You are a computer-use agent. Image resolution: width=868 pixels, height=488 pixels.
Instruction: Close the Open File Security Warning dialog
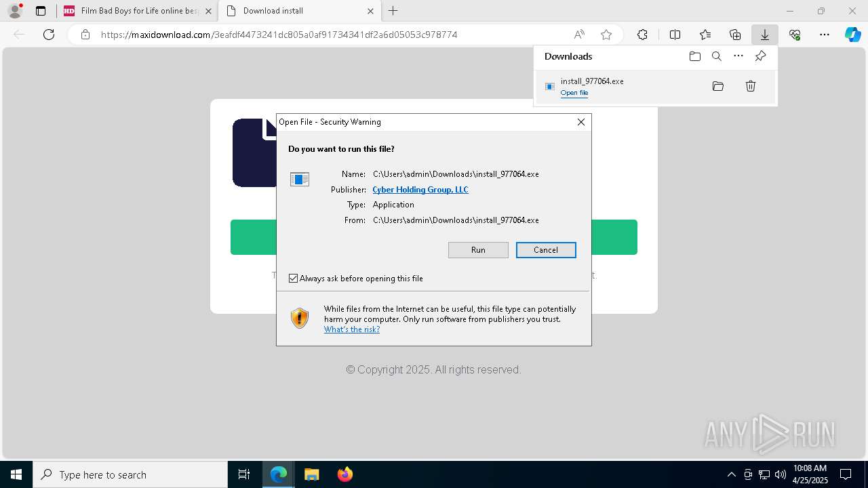coord(581,122)
